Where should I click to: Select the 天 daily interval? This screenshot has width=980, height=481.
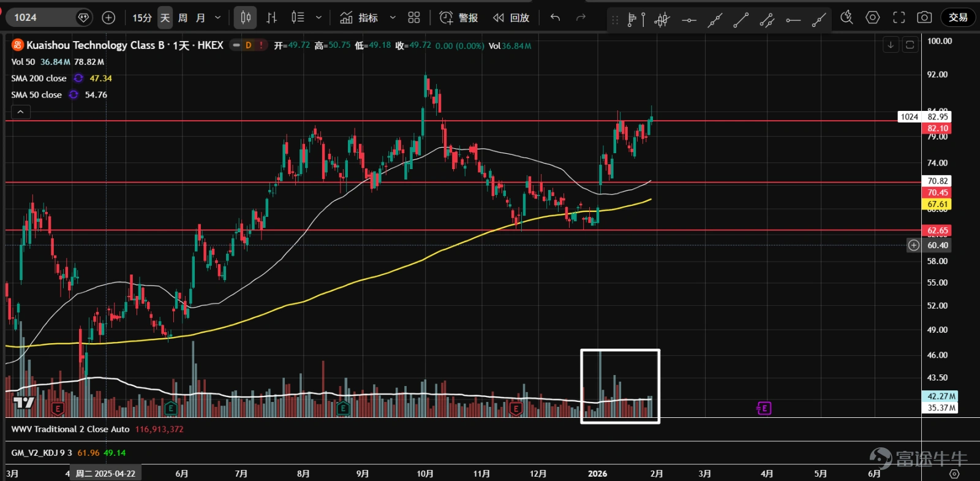[x=165, y=17]
